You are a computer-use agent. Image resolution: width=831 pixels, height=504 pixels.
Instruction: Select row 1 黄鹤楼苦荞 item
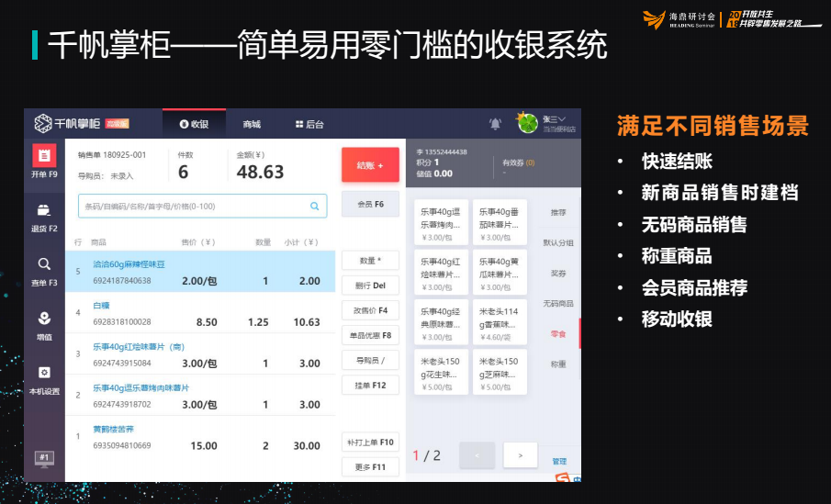(x=200, y=437)
